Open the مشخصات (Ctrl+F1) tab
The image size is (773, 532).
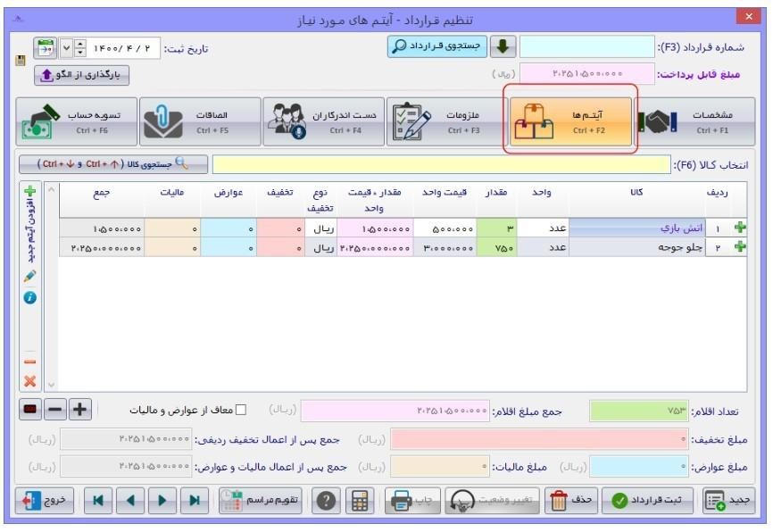(x=694, y=121)
